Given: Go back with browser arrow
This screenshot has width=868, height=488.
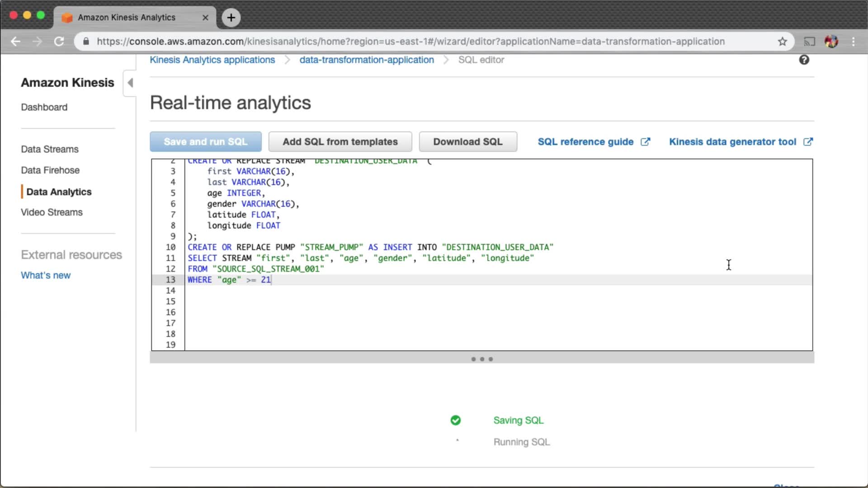Looking at the screenshot, I should 16,42.
